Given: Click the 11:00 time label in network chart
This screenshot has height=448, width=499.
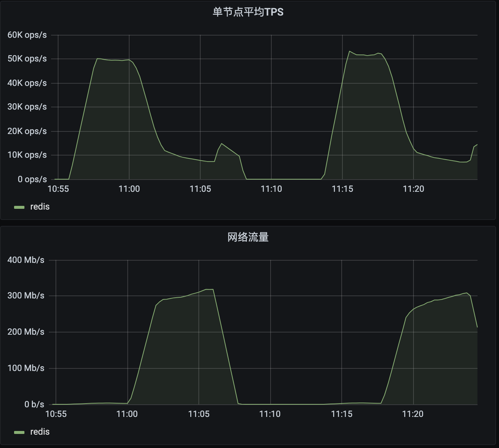Looking at the screenshot, I should coord(127,414).
